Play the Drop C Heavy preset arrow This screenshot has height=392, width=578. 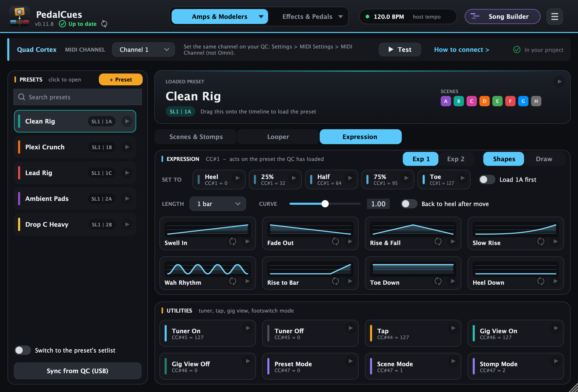coord(127,224)
